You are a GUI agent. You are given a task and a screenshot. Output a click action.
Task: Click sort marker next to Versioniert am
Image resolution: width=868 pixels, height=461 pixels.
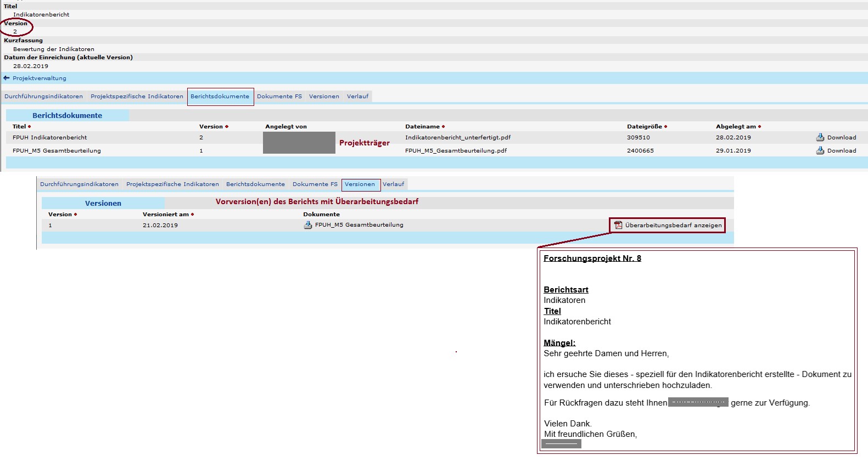click(x=193, y=215)
